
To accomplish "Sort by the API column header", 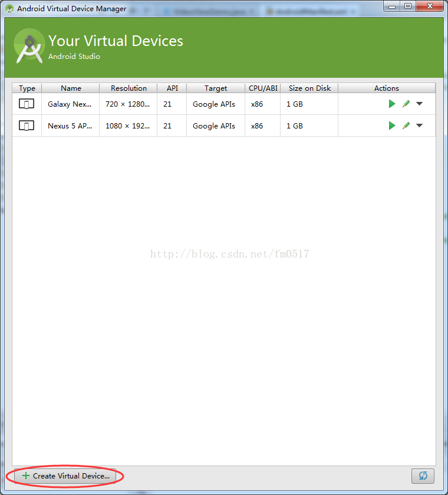I will point(172,88).
